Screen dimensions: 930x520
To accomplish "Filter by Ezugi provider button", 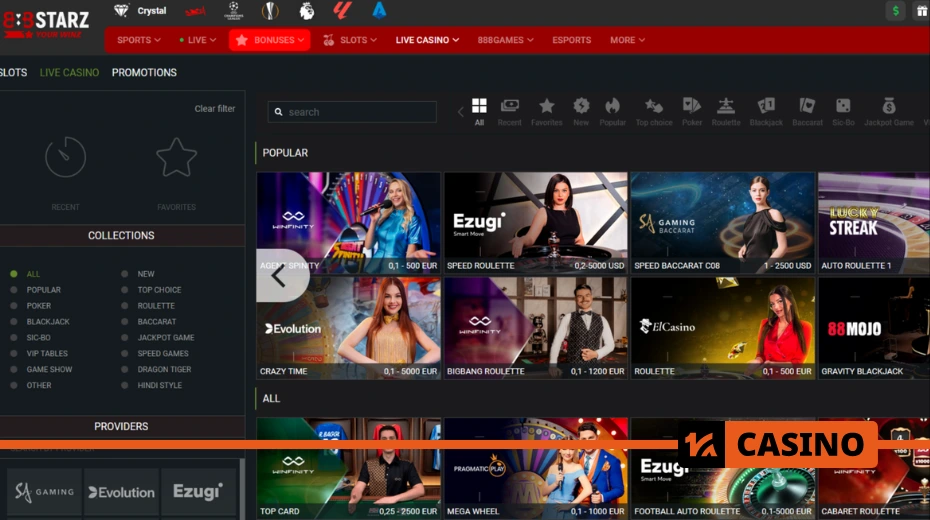I will (x=198, y=492).
